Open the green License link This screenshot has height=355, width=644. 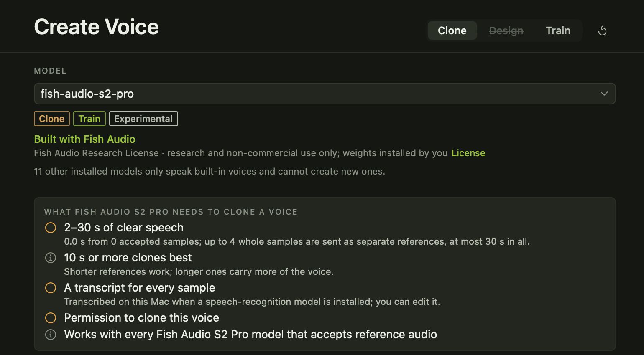(468, 153)
